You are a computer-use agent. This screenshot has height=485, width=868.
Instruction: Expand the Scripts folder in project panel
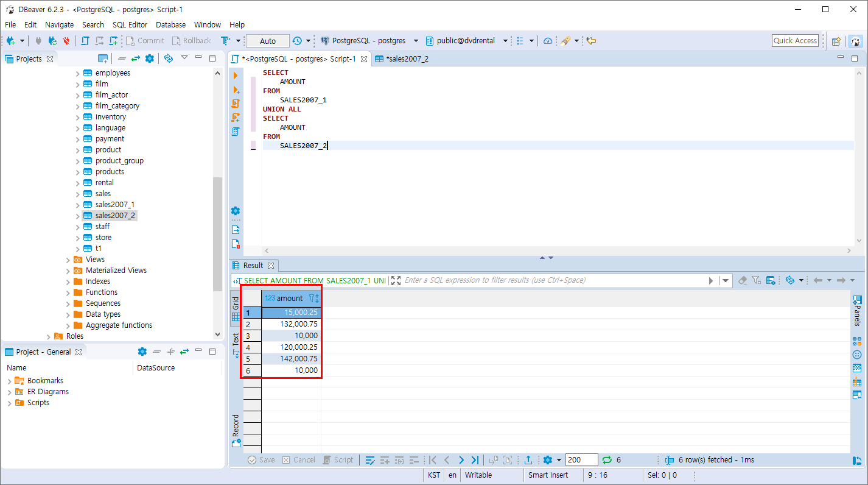tap(9, 403)
